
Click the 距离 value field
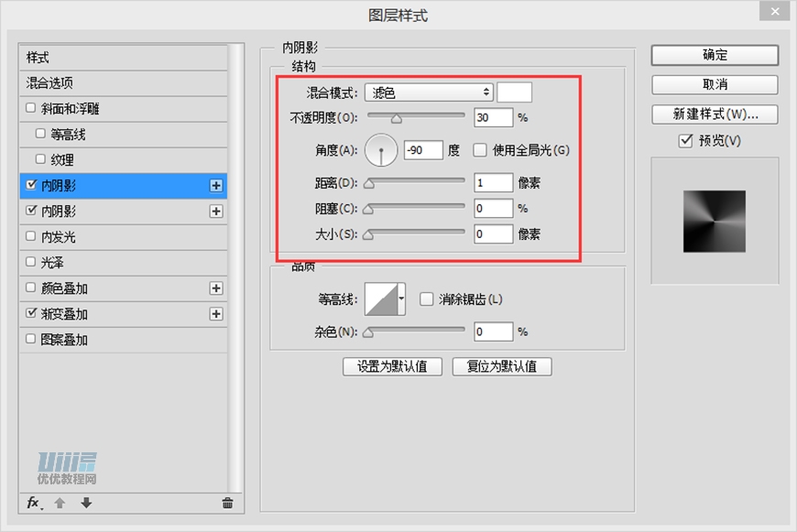(x=493, y=182)
